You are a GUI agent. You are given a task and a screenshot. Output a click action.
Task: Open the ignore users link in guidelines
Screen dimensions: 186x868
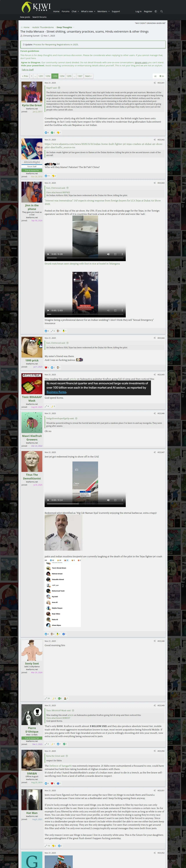point(141,62)
